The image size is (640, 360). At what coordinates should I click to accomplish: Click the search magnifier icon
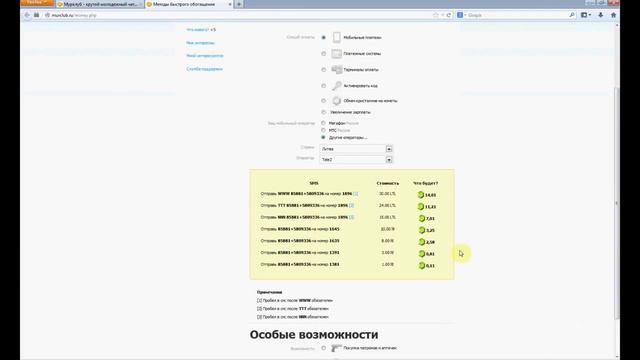(x=571, y=15)
